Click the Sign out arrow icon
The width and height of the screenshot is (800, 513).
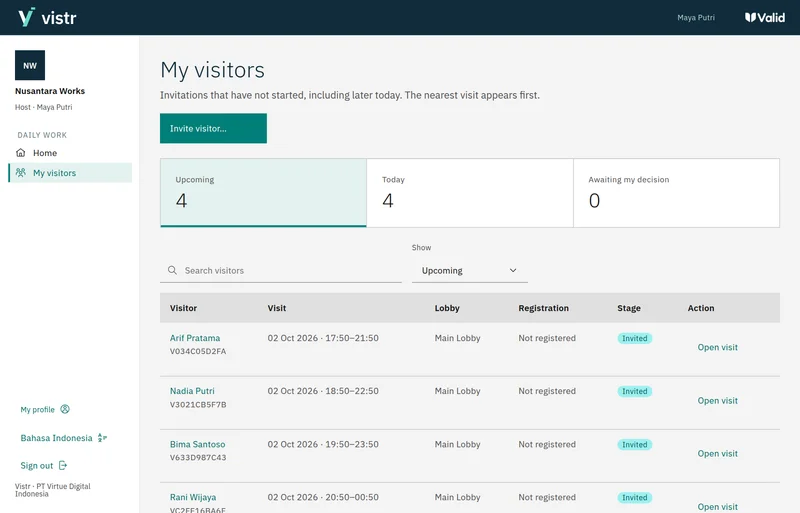click(x=63, y=465)
